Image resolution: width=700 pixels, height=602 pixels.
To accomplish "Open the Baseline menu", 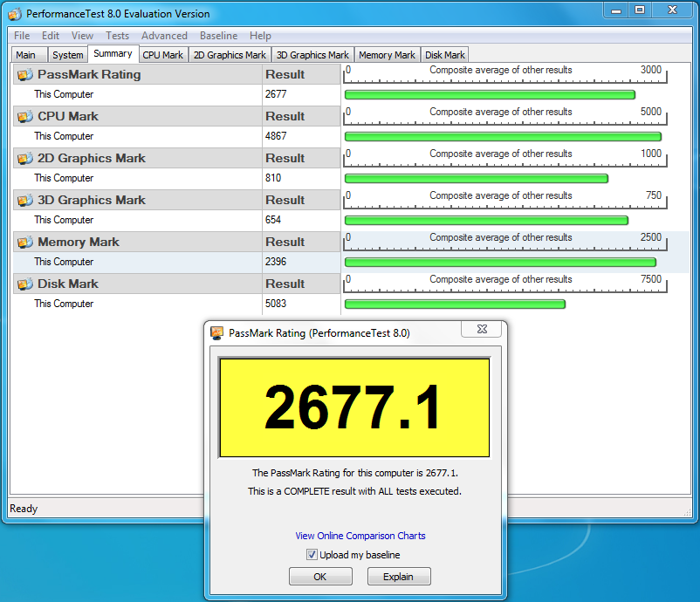I will 219,36.
